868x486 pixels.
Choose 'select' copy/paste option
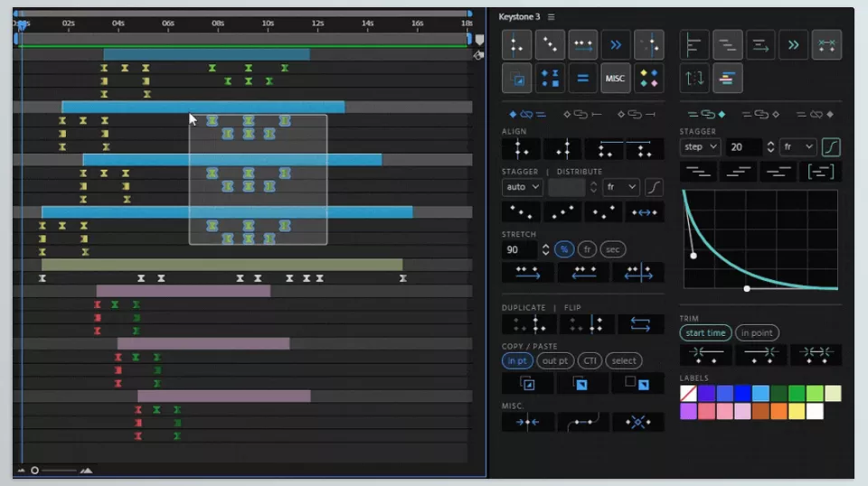click(624, 360)
